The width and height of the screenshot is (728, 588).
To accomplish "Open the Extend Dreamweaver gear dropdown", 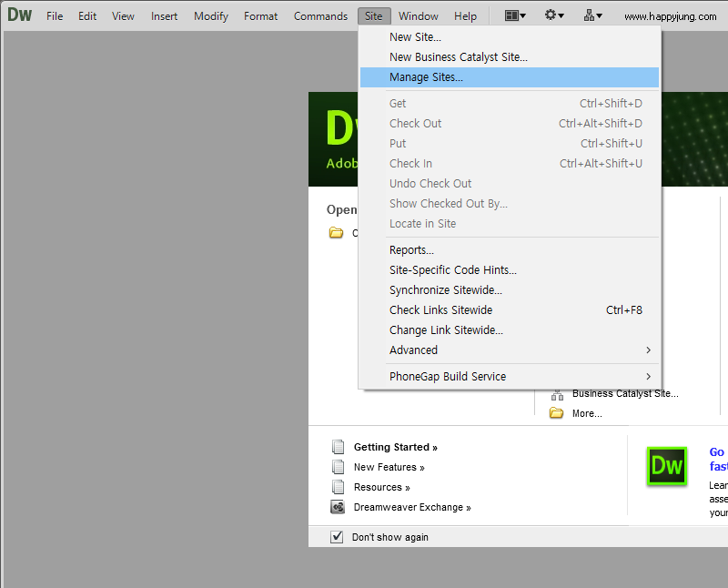I will [x=554, y=15].
